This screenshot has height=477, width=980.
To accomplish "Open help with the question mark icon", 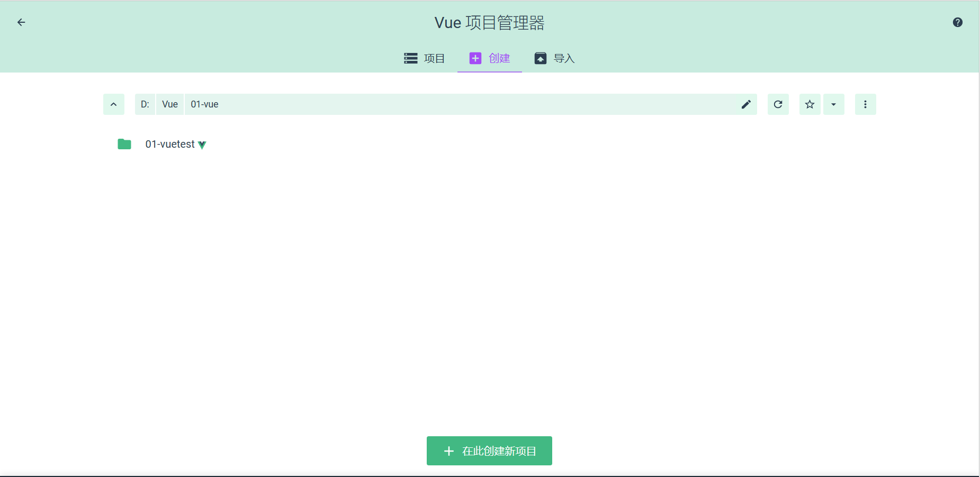I will tap(958, 22).
